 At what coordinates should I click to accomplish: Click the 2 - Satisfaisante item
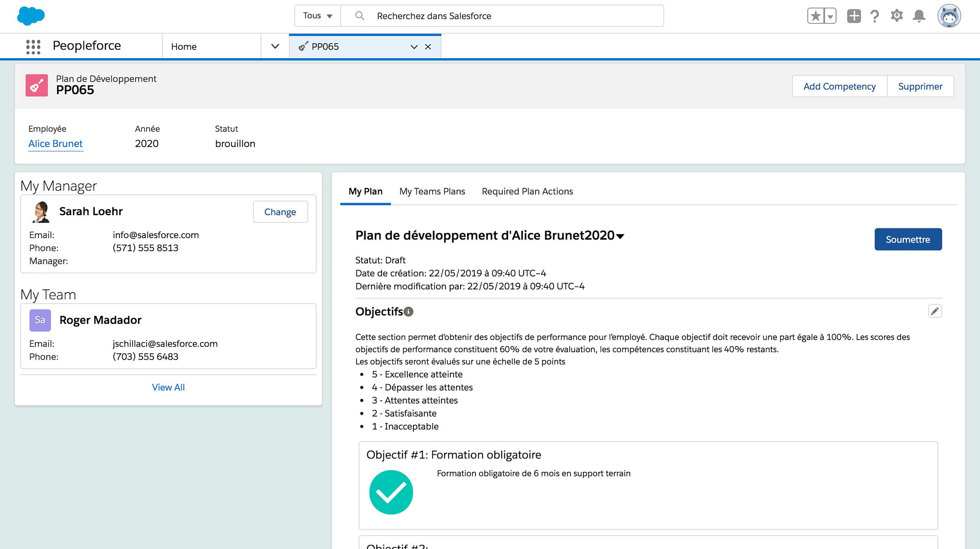click(x=404, y=413)
